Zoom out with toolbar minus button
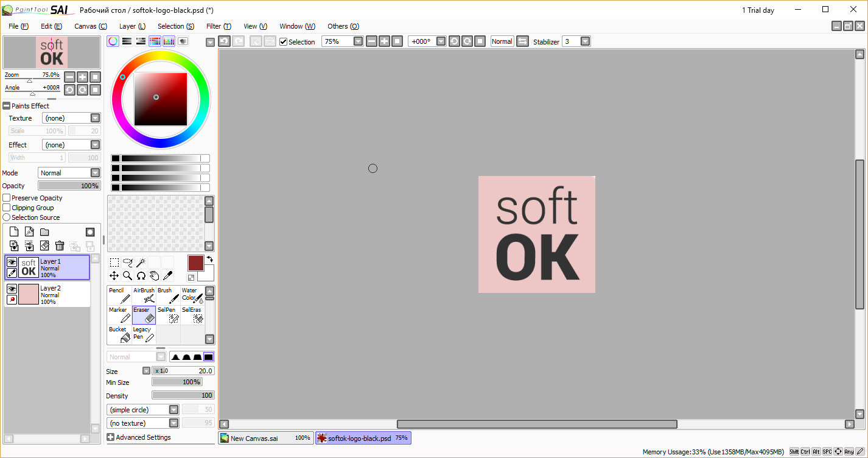868x458 pixels. [x=371, y=41]
